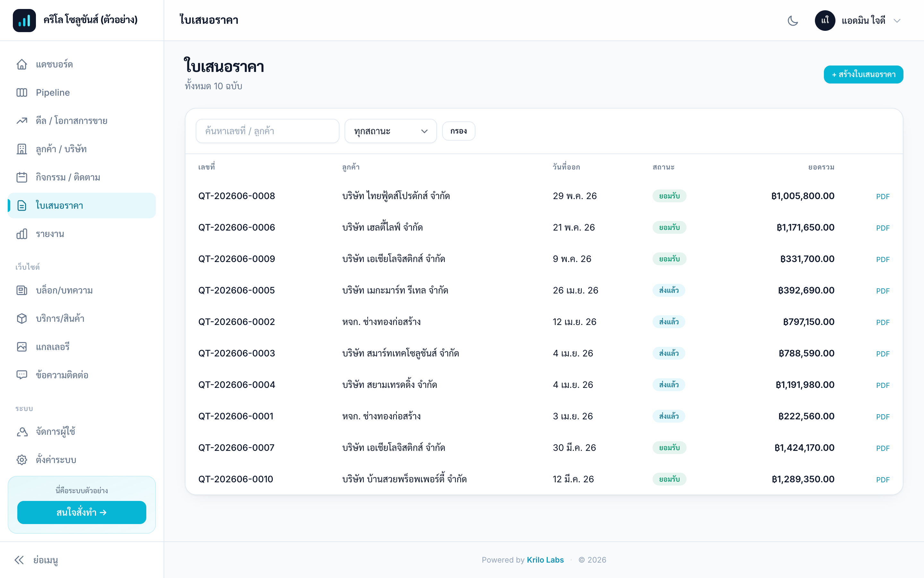Click customer บริษัท บ้านสวยพร็อพเพอร์ตี้ จำกัด
924x578 pixels.
[x=404, y=479]
